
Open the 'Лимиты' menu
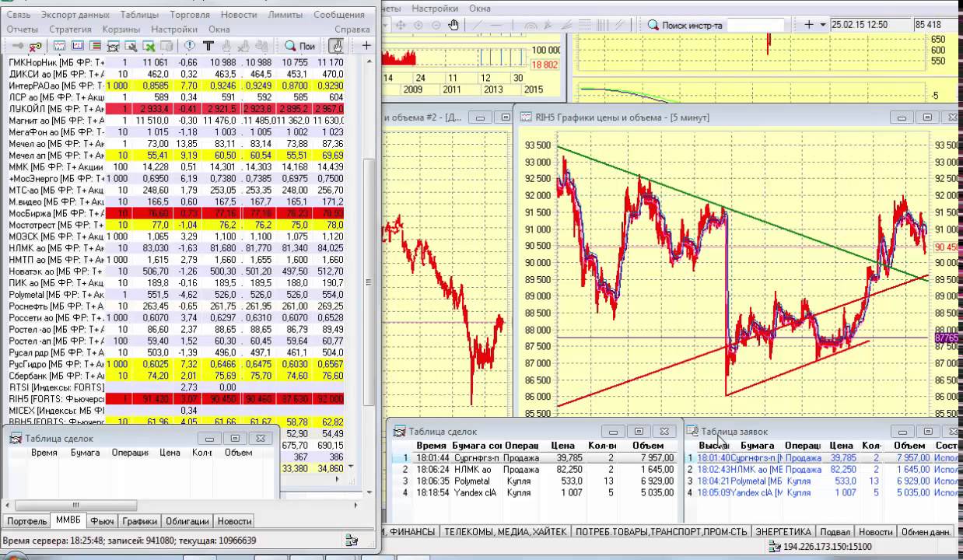click(285, 15)
